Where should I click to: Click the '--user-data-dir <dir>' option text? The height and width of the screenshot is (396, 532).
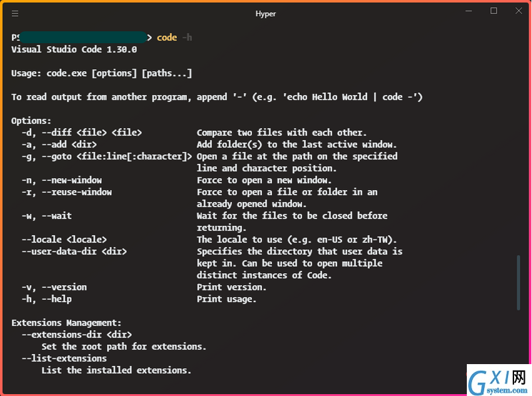pos(74,252)
